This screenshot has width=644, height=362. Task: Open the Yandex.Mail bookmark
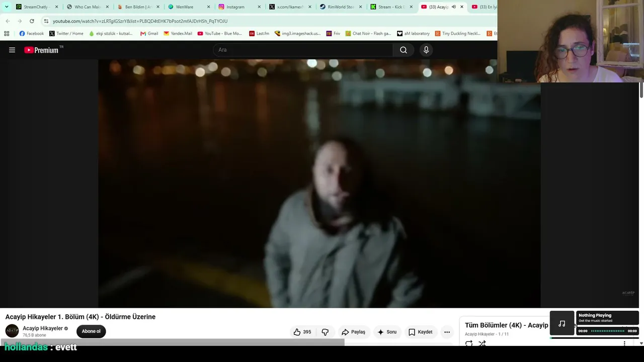tap(178, 34)
